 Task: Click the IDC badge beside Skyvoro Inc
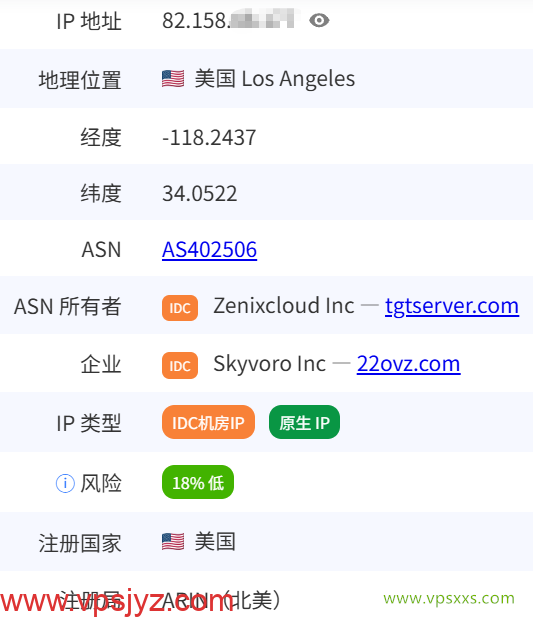tap(180, 366)
